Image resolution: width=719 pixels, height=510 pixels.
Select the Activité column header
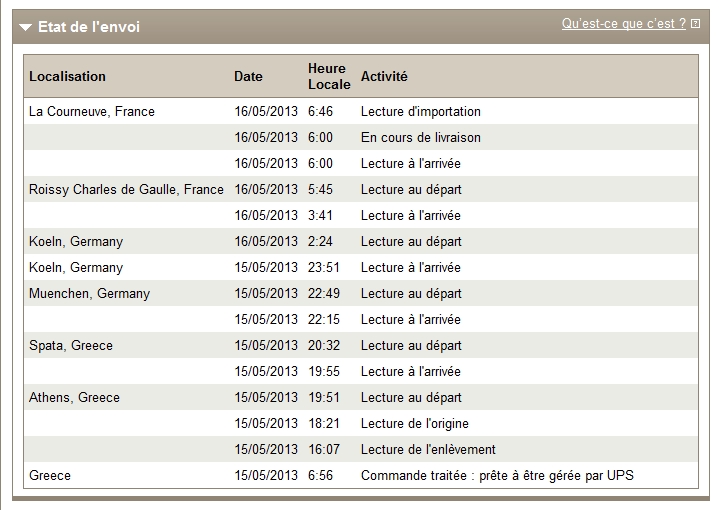pyautogui.click(x=384, y=76)
